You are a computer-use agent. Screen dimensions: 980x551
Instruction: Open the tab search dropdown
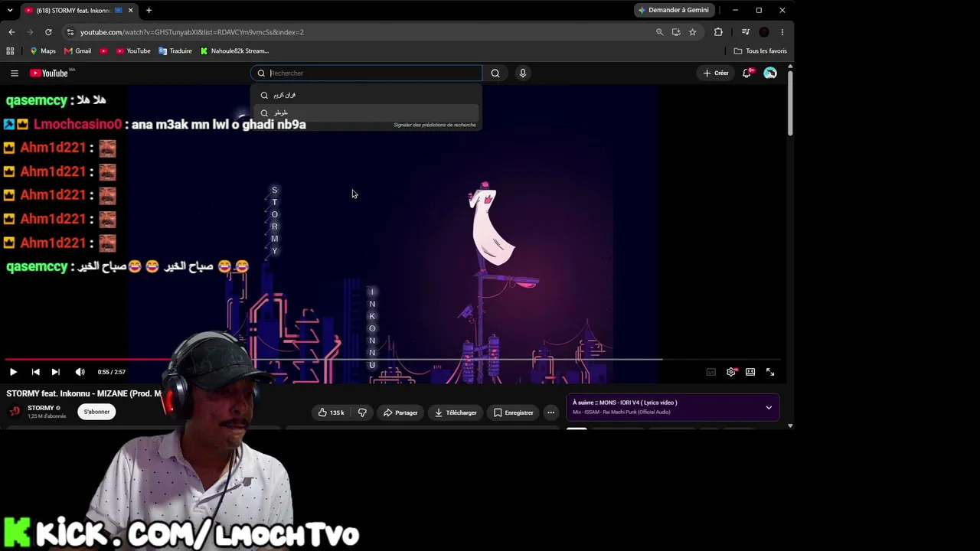point(10,10)
